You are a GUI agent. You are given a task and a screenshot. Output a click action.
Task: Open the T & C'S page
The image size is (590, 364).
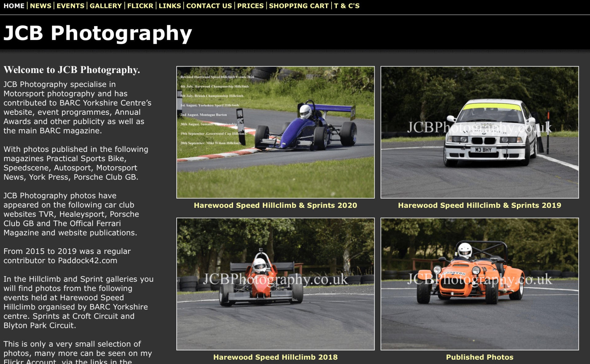click(346, 6)
